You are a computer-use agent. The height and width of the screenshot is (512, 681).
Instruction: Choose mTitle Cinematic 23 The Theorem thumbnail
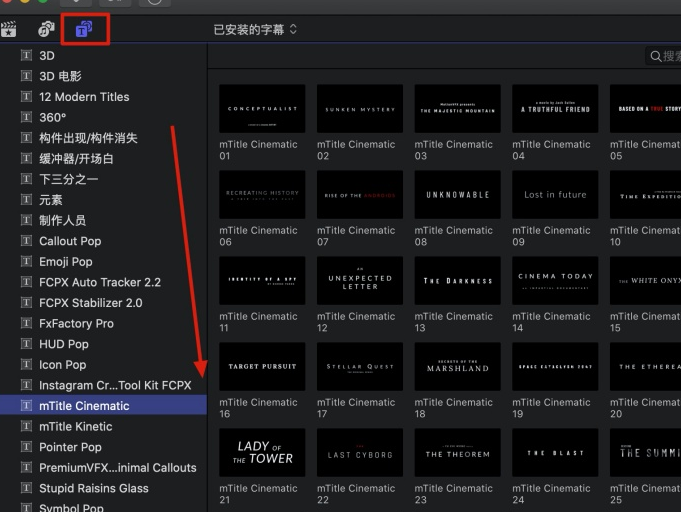[x=457, y=453]
